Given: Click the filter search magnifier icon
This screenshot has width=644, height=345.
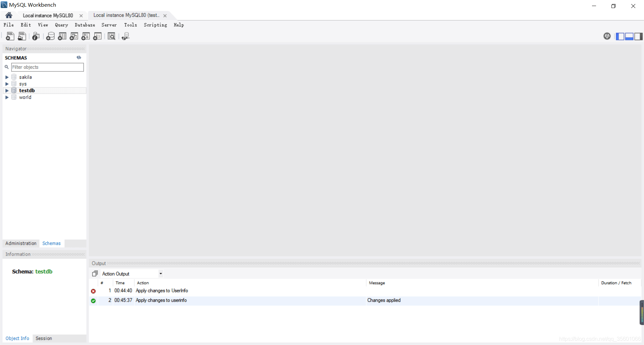Looking at the screenshot, I should 6,67.
